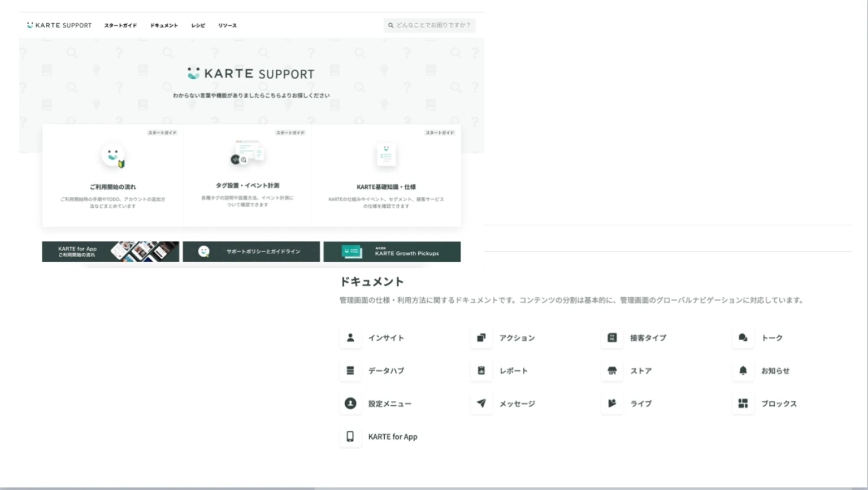Open the KARTE for App ご利用開始の流れ banner
The image size is (868, 490).
tap(111, 251)
